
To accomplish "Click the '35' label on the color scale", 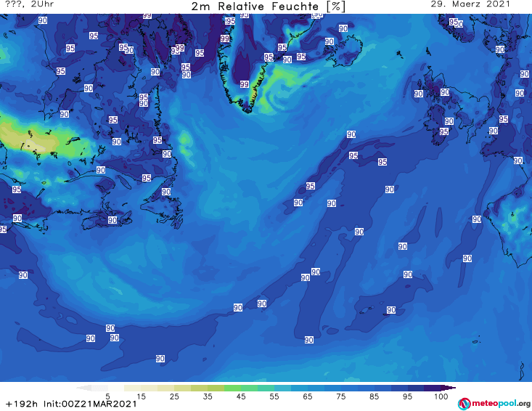I will pos(208,396).
